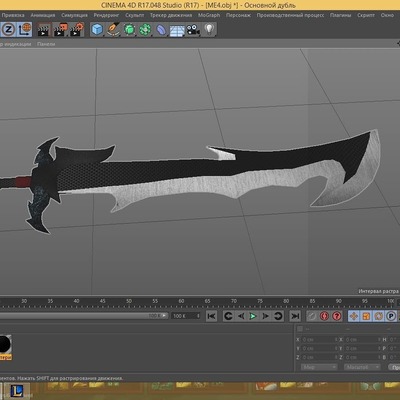Toggle Position keyframe recording on
400x400 pixels.
tap(354, 316)
